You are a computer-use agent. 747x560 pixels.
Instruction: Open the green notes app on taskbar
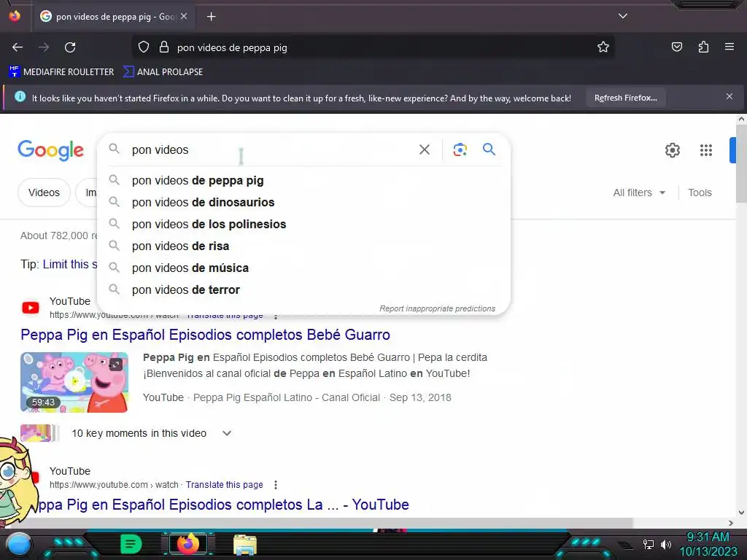[131, 544]
